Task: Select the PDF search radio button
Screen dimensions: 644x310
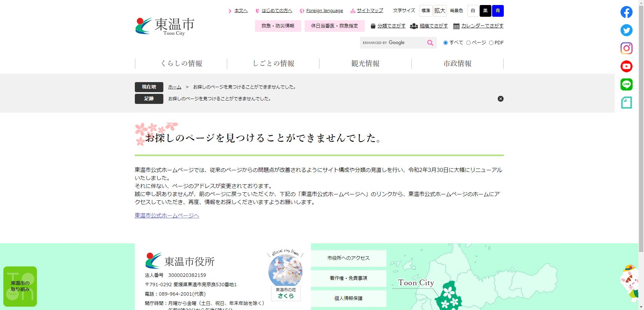Action: pos(491,43)
